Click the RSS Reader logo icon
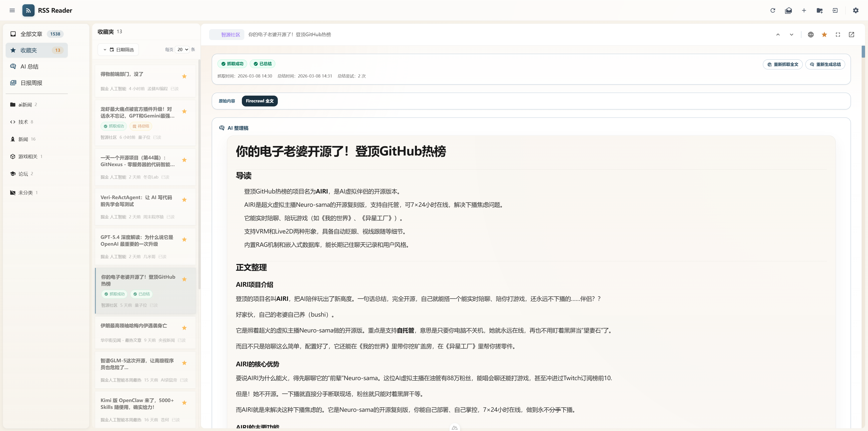Screen dimensions: 868x431 [x=28, y=10]
